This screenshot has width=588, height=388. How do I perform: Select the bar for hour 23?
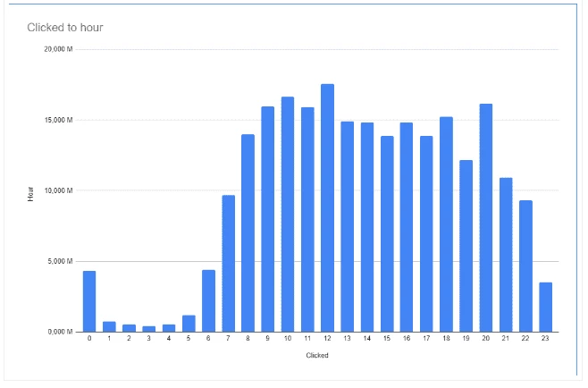tap(546, 308)
